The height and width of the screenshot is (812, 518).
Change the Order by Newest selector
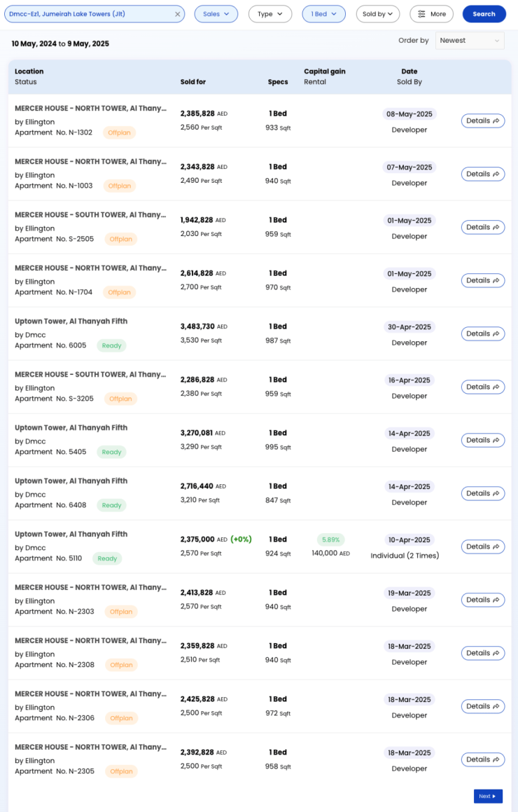click(469, 41)
